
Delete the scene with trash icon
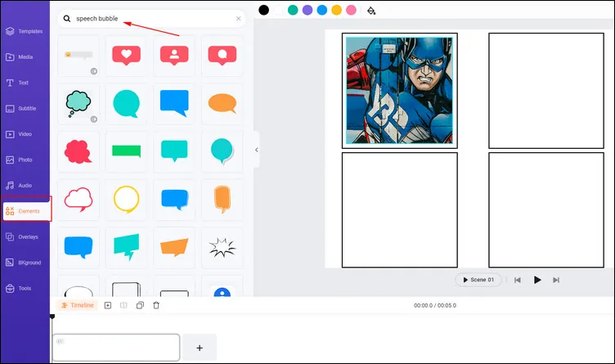(156, 305)
